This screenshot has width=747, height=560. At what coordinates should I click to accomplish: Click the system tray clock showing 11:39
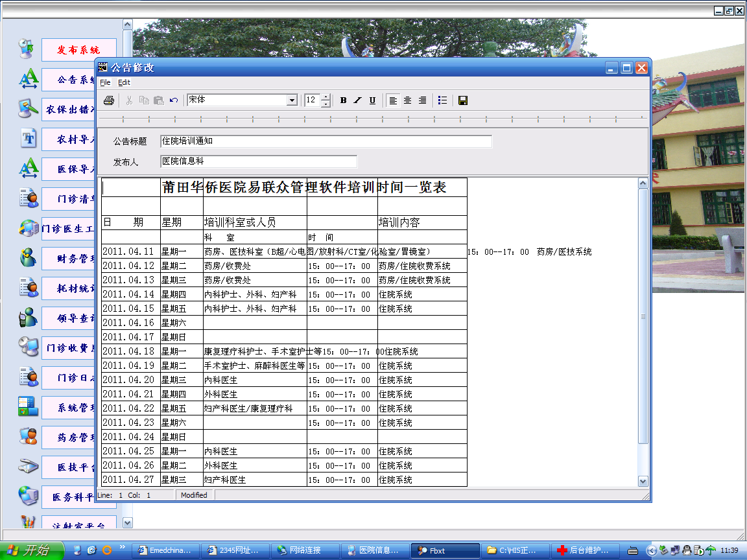tap(729, 550)
